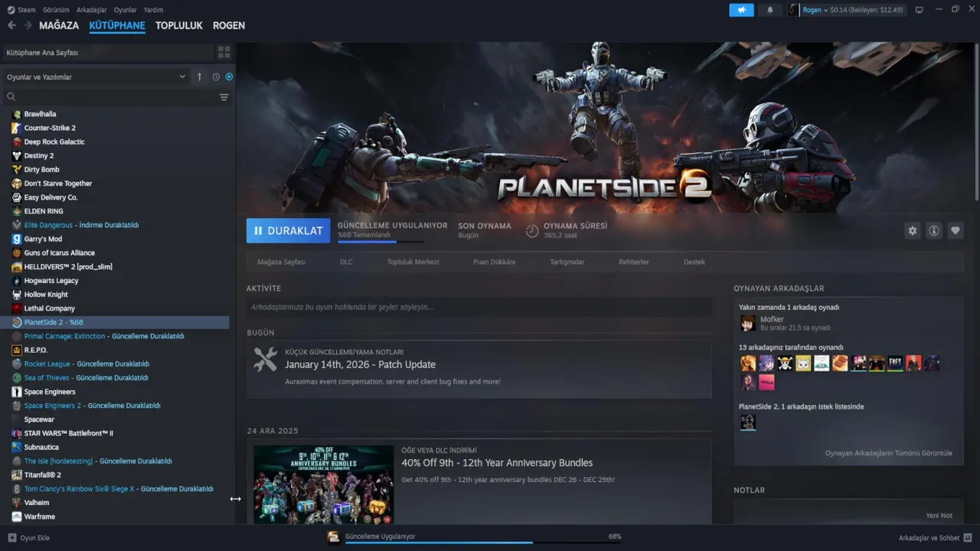Click the Counter-Strike 2 icon
Viewport: 980px width, 551px height.
point(17,128)
